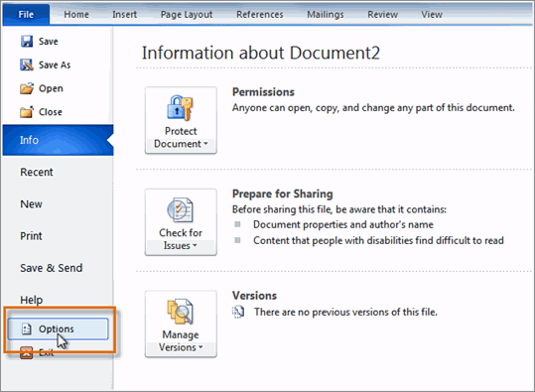This screenshot has height=392, width=535.
Task: Click the 'Information about Document2' title
Action: [x=261, y=53]
